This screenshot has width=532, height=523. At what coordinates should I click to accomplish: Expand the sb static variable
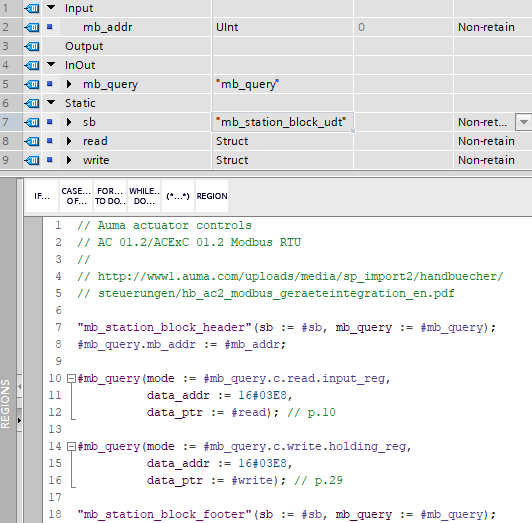(69, 122)
